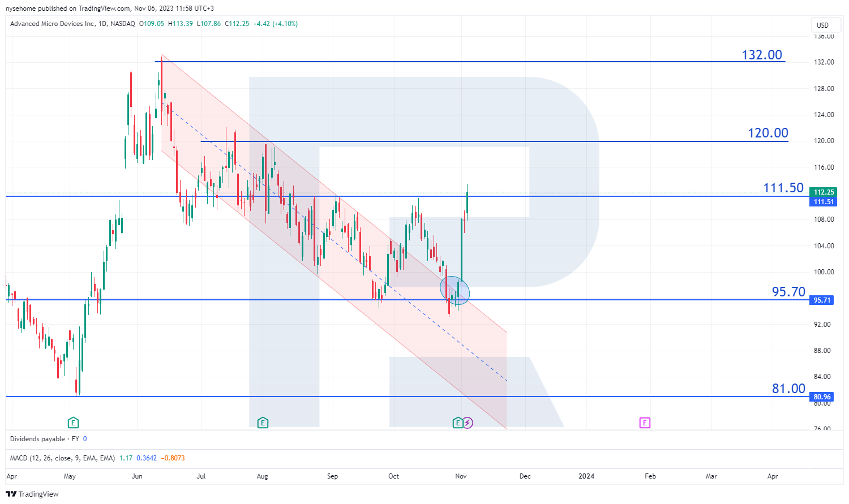
Task: Click the Jun label on time axis
Action: (x=137, y=476)
